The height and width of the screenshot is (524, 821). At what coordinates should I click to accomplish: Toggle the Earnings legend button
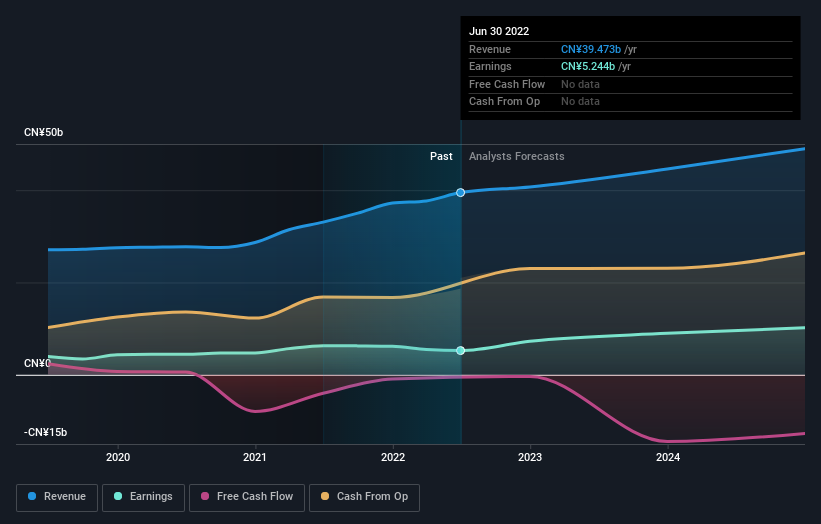pyautogui.click(x=143, y=497)
